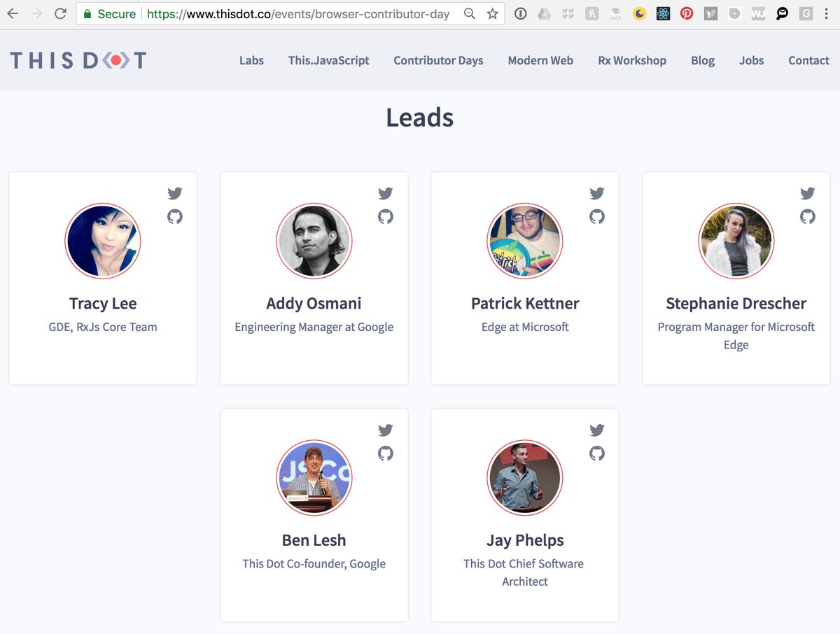Click the browser back arrow

click(x=13, y=13)
